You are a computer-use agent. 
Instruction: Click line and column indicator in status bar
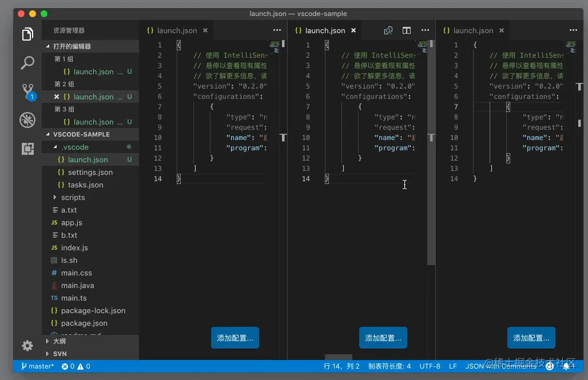[x=341, y=366]
